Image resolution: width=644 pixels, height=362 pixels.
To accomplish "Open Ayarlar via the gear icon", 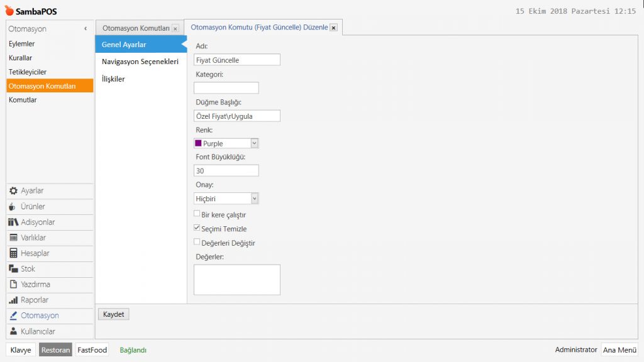I will 13,191.
